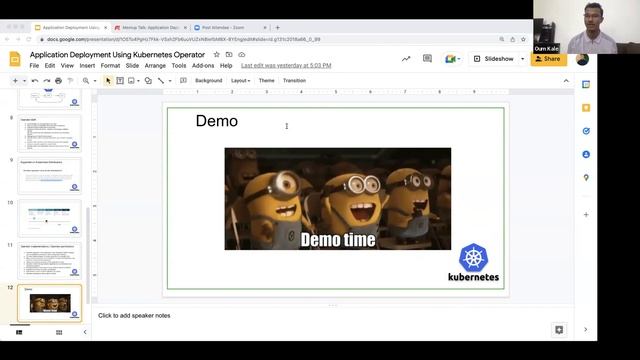Click the Move to folder icon
The image size is (640, 360).
tap(229, 55)
